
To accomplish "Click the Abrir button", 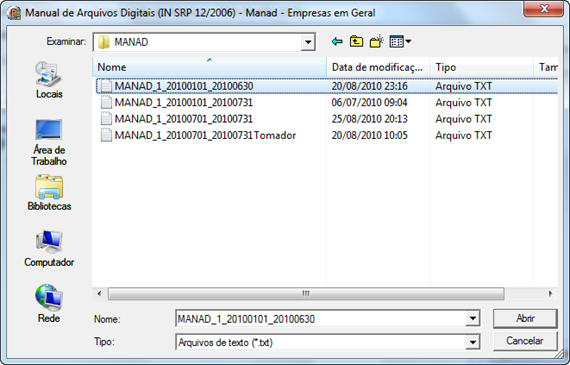I will click(525, 318).
